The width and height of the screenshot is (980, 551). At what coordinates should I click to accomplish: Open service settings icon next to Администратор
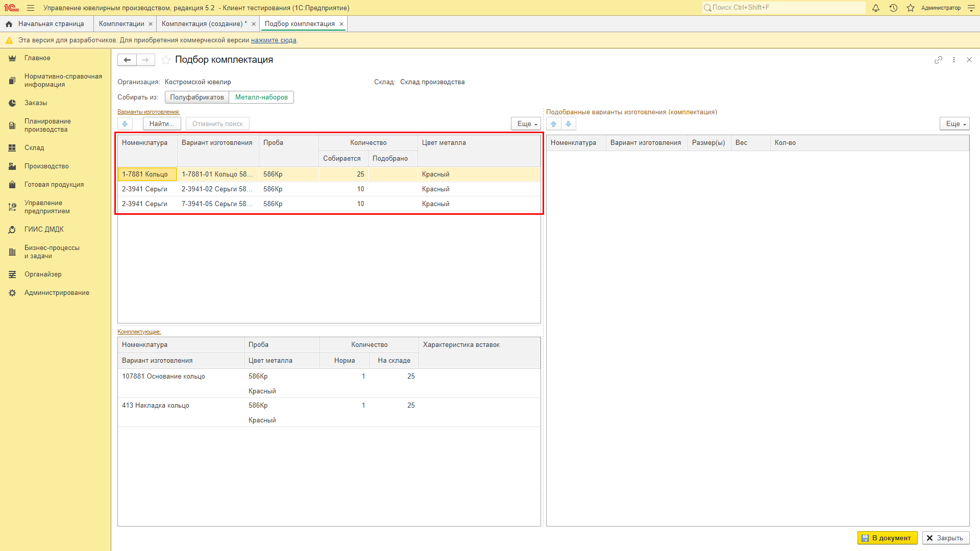point(971,8)
